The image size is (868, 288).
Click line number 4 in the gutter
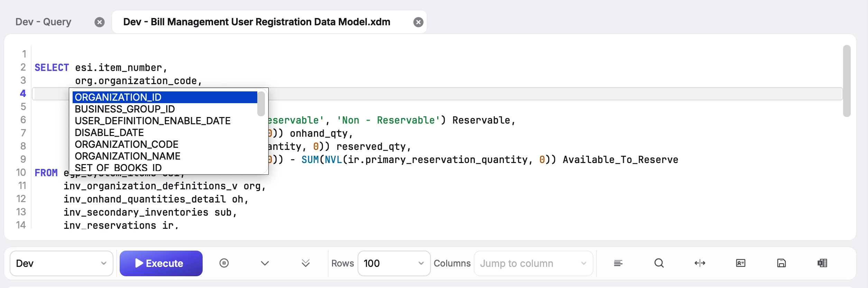pyautogui.click(x=23, y=93)
